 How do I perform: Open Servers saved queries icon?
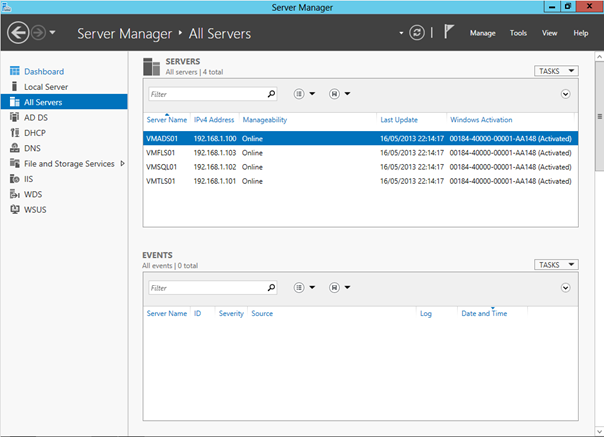pyautogui.click(x=334, y=94)
